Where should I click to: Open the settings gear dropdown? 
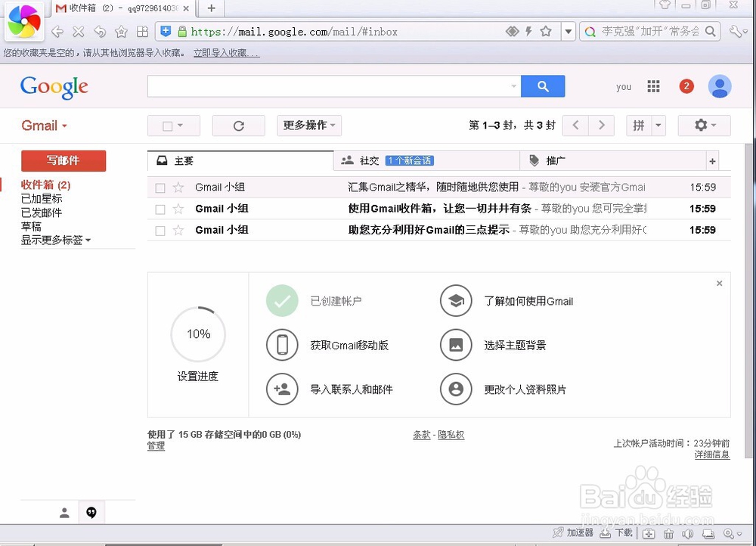[x=704, y=126]
